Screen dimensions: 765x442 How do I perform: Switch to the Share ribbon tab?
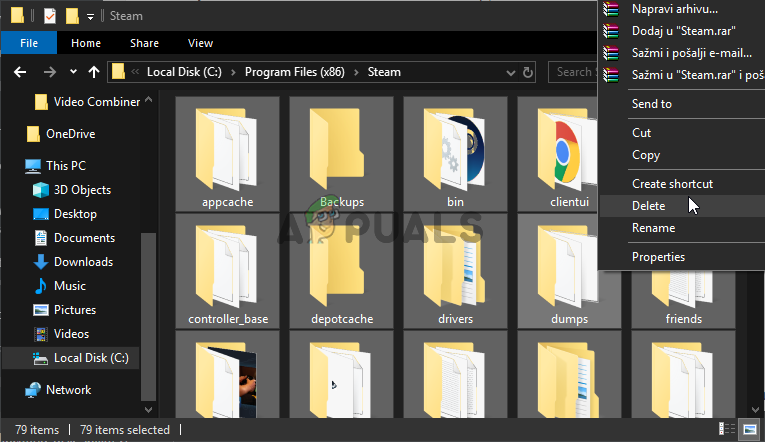pos(144,43)
